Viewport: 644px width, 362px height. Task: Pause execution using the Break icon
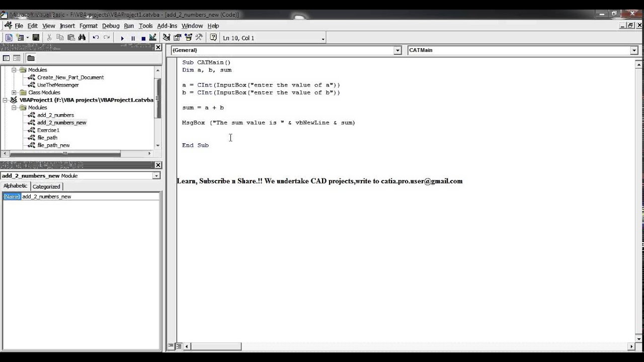pyautogui.click(x=133, y=37)
